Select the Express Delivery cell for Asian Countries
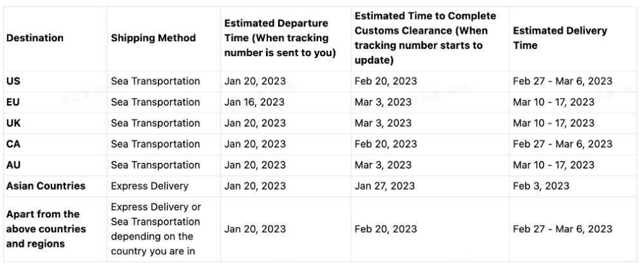 tap(149, 186)
